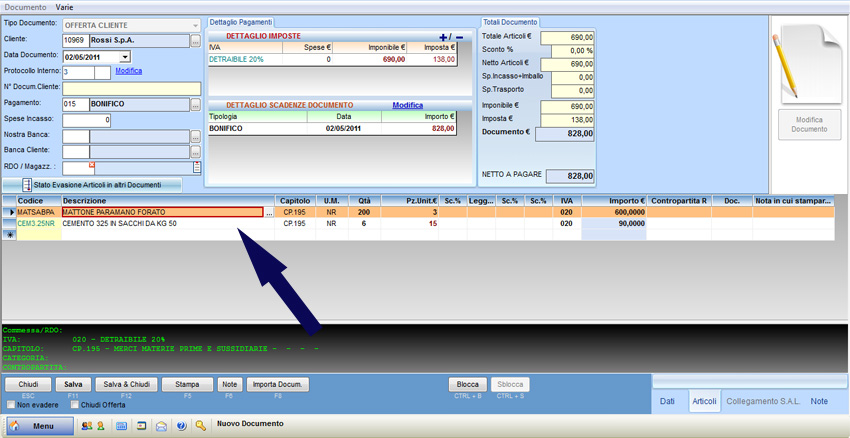Click the red X icon in RDO / Magazz. field
The height and width of the screenshot is (438, 850).
[92, 165]
